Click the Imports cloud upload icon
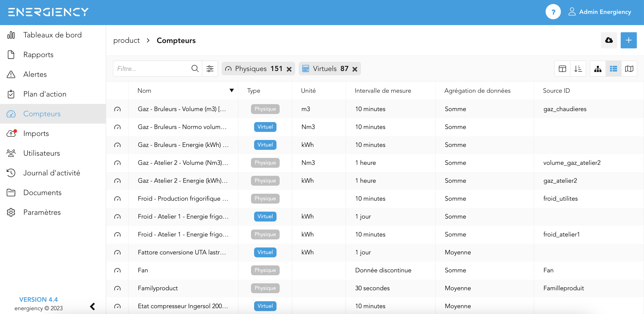This screenshot has height=314, width=644. click(11, 133)
